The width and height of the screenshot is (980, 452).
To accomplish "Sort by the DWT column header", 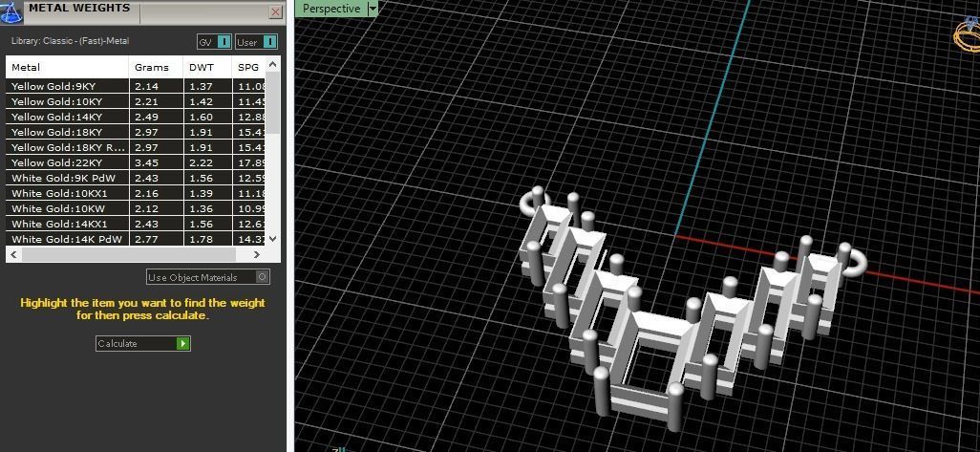I will tap(207, 68).
